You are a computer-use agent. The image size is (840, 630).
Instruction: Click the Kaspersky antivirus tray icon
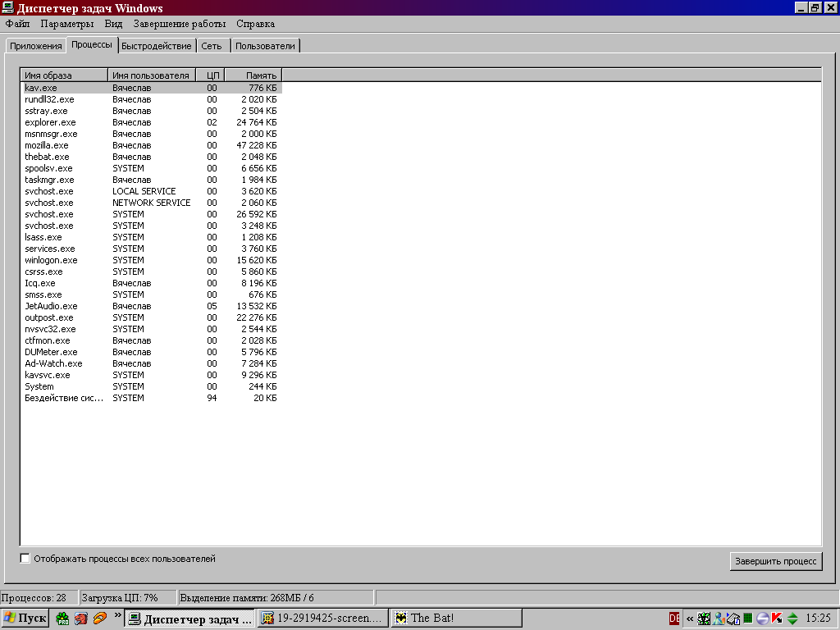776,619
